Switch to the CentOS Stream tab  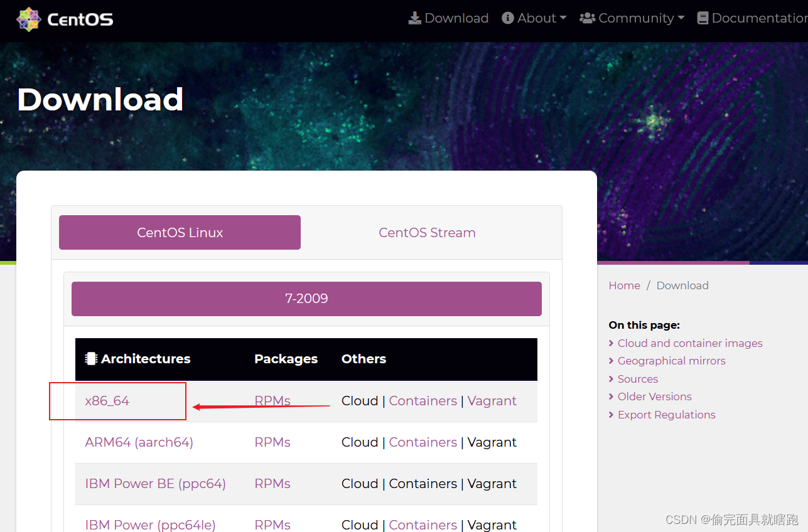click(427, 232)
